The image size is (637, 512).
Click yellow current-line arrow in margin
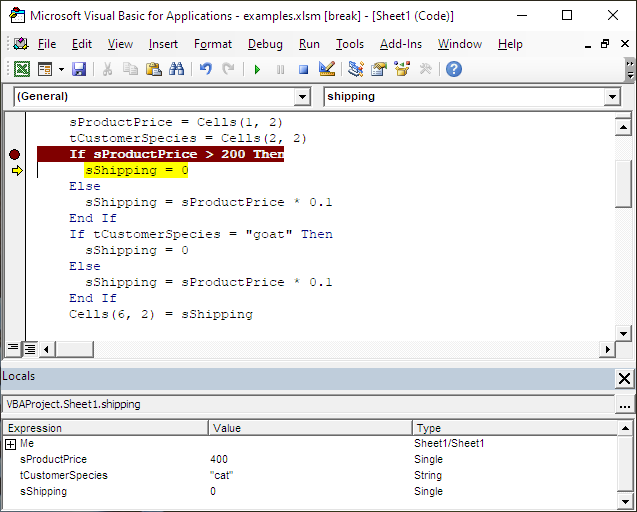[x=17, y=171]
